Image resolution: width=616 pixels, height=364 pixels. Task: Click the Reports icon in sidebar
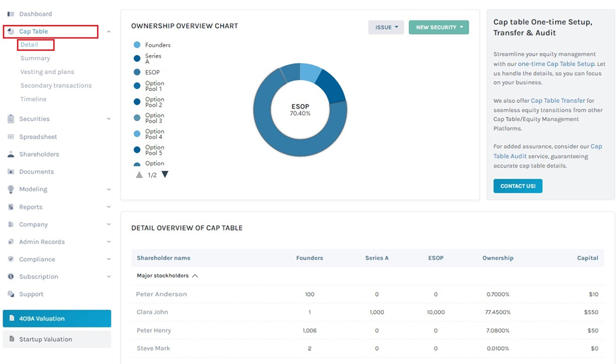coord(10,207)
